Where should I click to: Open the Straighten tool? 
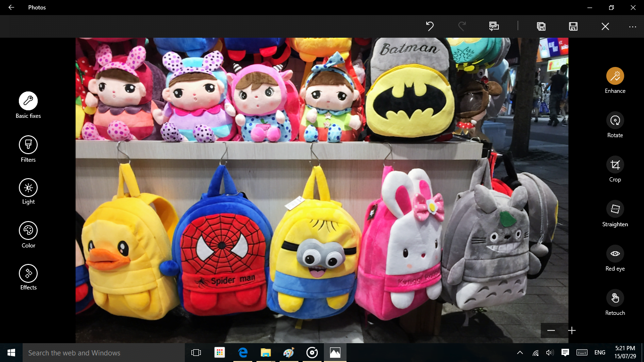point(615,209)
